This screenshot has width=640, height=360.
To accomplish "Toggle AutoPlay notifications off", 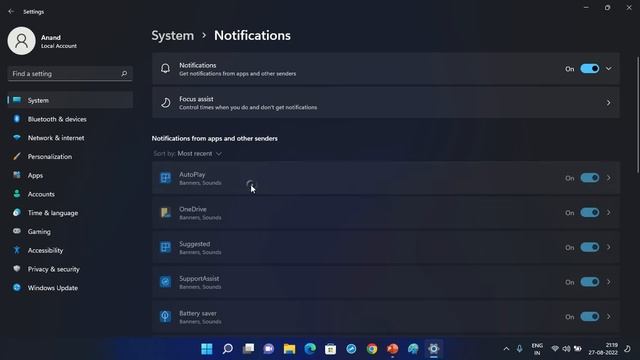I will tap(590, 178).
